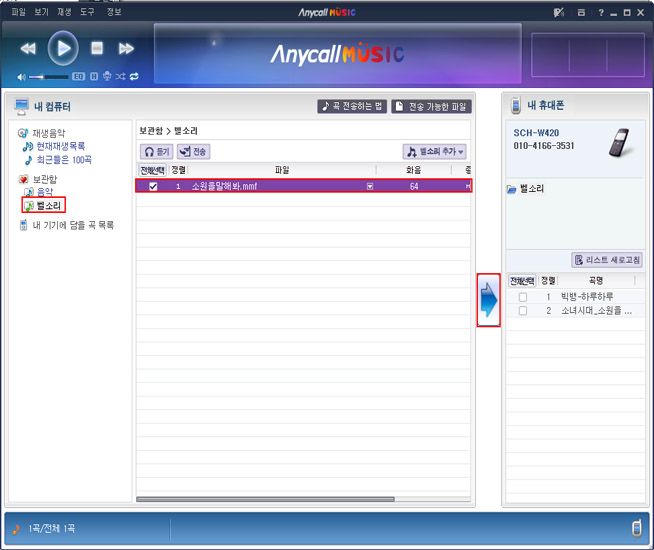Click the big blue transfer arrow

[488, 300]
